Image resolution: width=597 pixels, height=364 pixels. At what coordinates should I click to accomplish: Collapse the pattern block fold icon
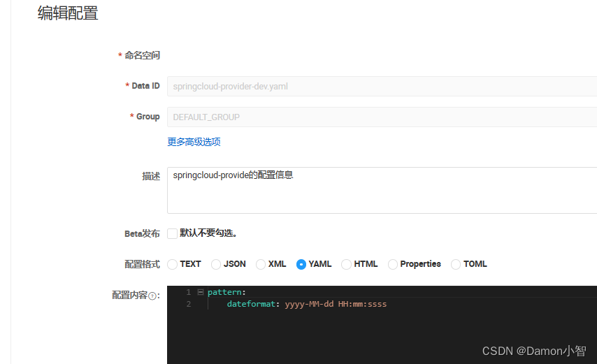pos(201,292)
